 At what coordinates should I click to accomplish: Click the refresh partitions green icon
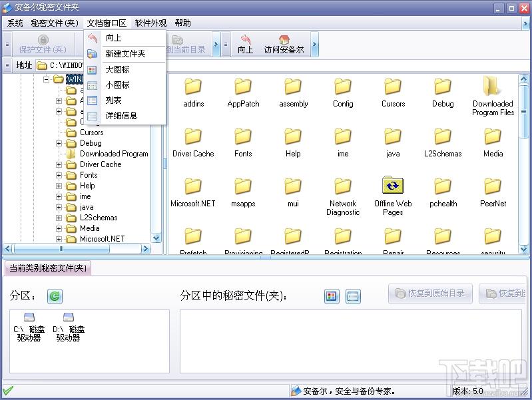[55, 296]
